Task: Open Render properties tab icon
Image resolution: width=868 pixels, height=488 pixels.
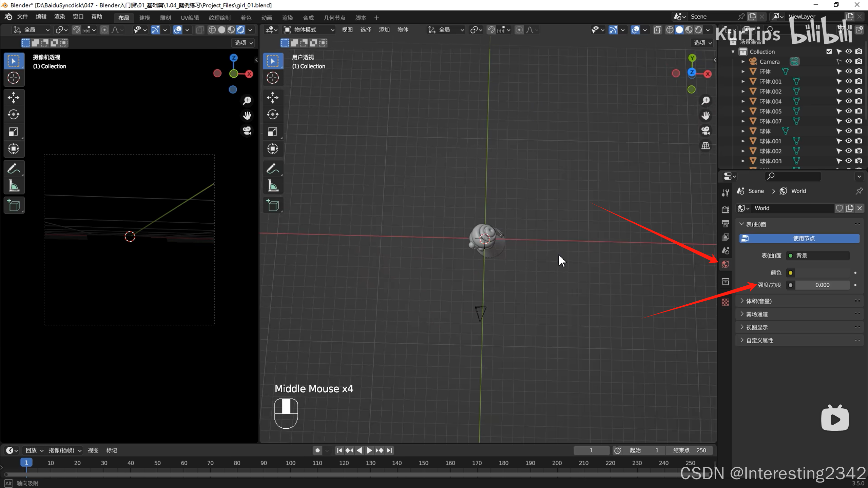Action: point(726,209)
